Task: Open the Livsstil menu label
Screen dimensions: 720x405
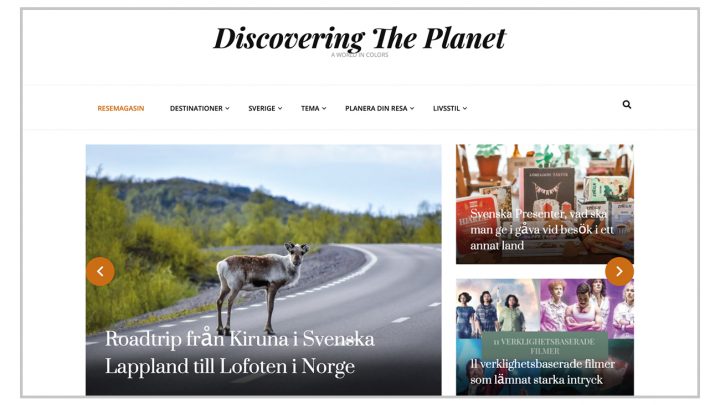Action: click(x=446, y=108)
